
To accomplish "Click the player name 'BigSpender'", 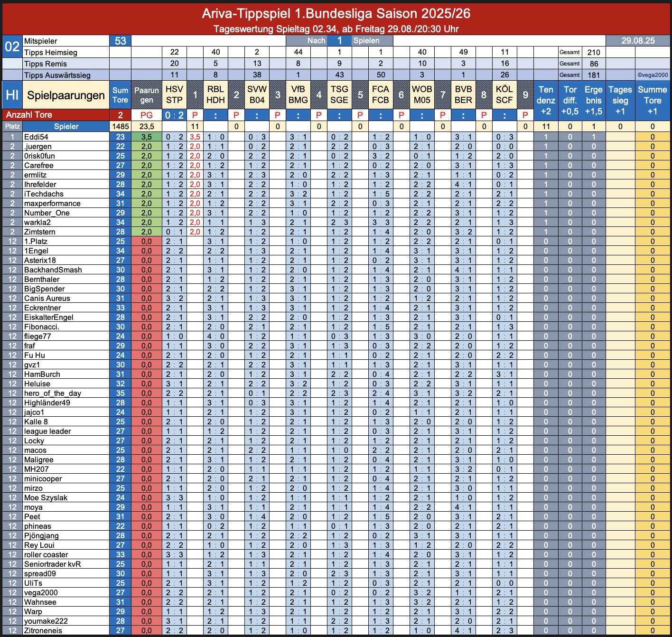I will [44, 289].
